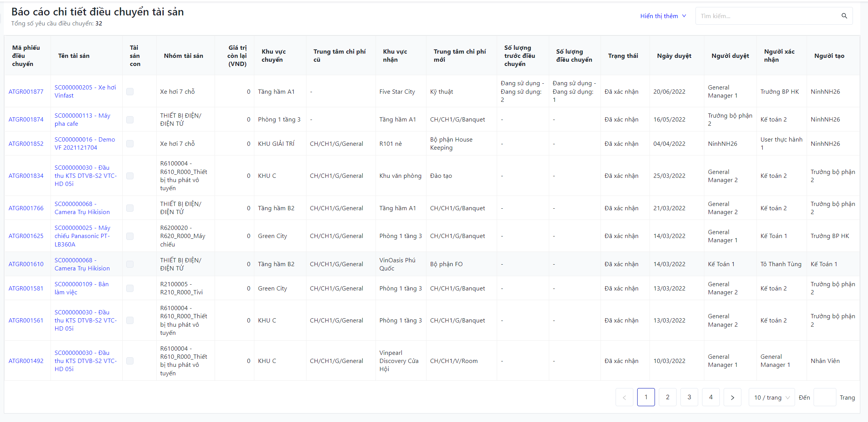868x422 pixels.
Task: Click previous page arrow
Action: click(624, 397)
